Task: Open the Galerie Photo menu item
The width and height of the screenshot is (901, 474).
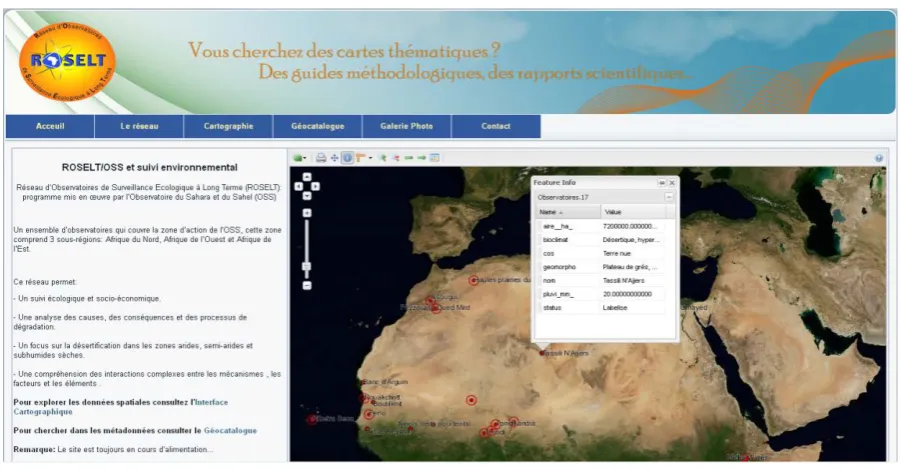Action: click(407, 126)
